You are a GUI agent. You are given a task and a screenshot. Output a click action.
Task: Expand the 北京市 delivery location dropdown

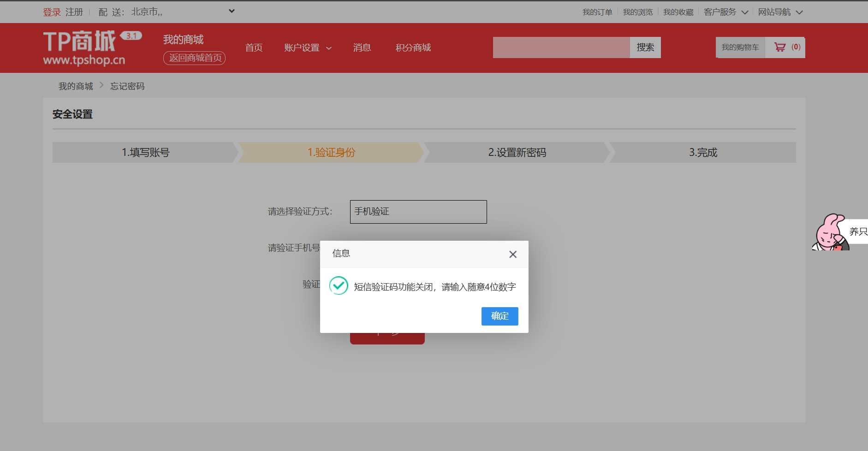[x=231, y=11]
